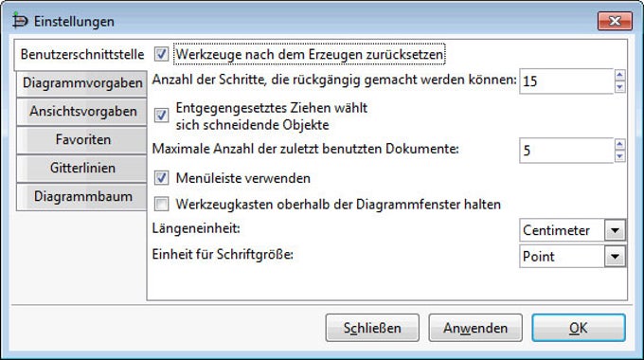This screenshot has height=360, width=644.
Task: Select the Favoriten tab
Action: pos(81,139)
